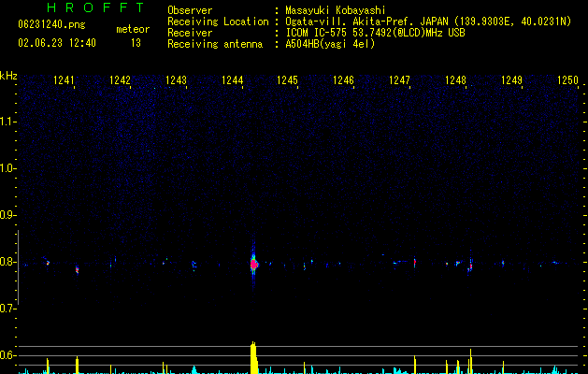Click the Receiving Location label
Viewport: 588px width, 374px height.
(x=218, y=22)
